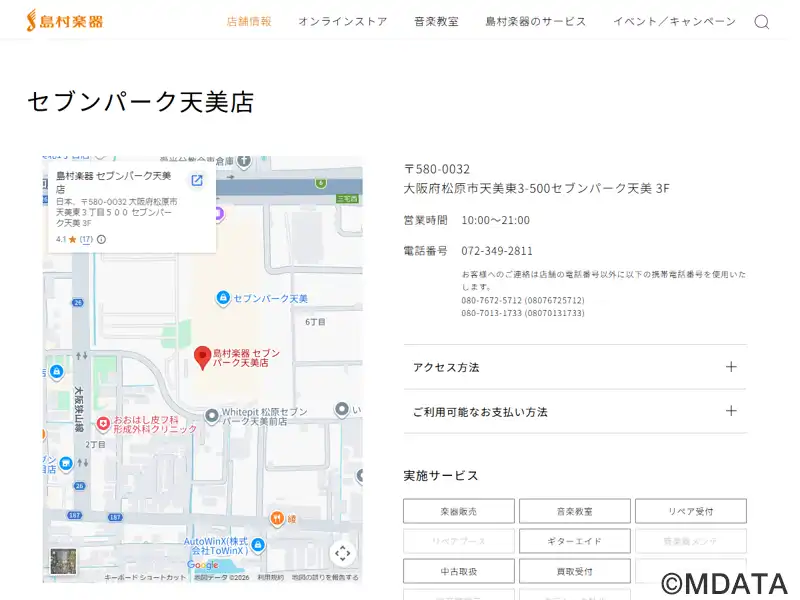Viewport: 800px width, 600px height.
Task: Open the 店舗情報 menu
Action: pyautogui.click(x=249, y=21)
